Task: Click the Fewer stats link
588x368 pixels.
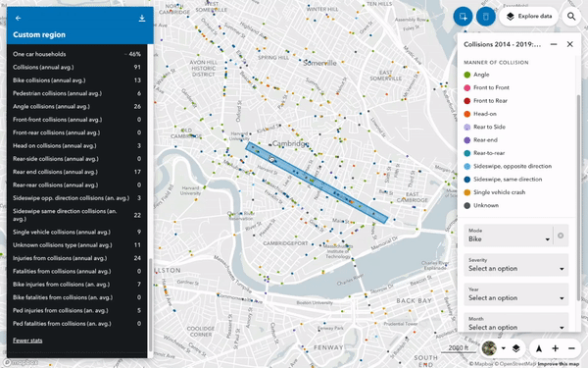Action: (27, 341)
